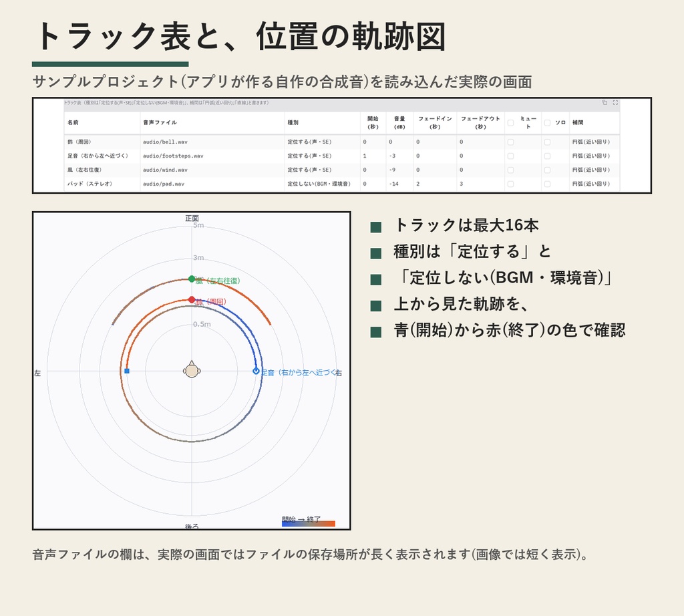Viewport: 684px width, 616px height.
Task: Open the 種別 cell for audio/bell.wav row
Action: [x=323, y=142]
